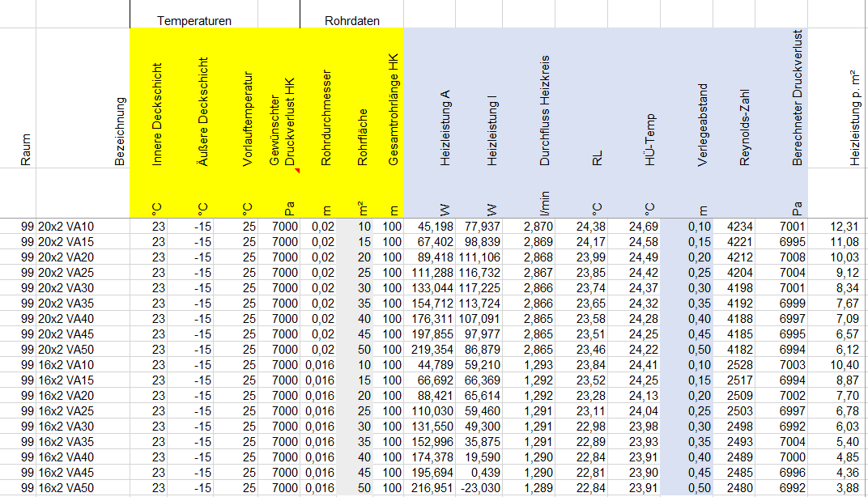The image size is (868, 497).
Task: Select the 'Rohrdaten' group header cell
Action: [x=352, y=21]
